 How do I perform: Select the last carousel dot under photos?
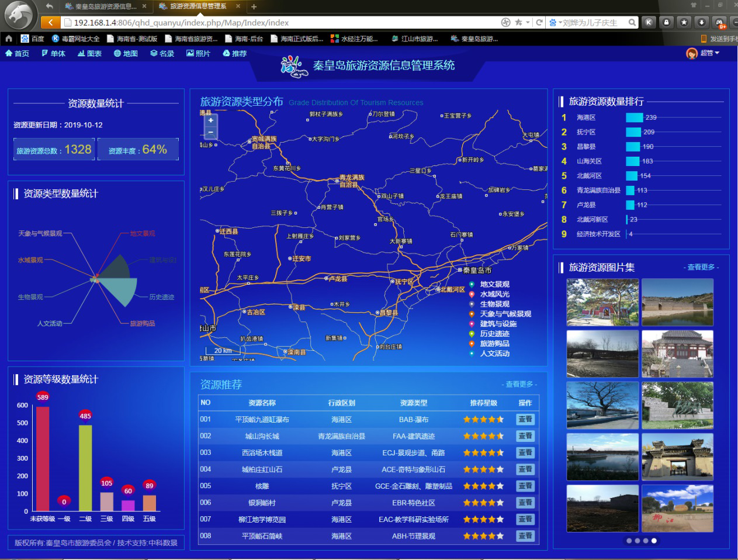point(654,541)
